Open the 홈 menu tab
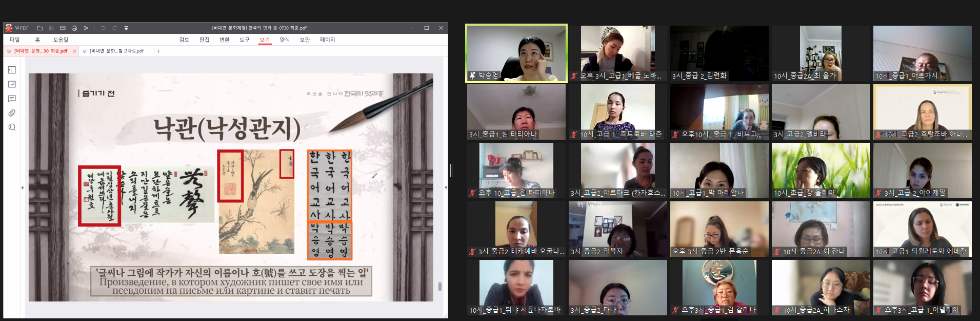This screenshot has height=321, width=980. [x=37, y=40]
